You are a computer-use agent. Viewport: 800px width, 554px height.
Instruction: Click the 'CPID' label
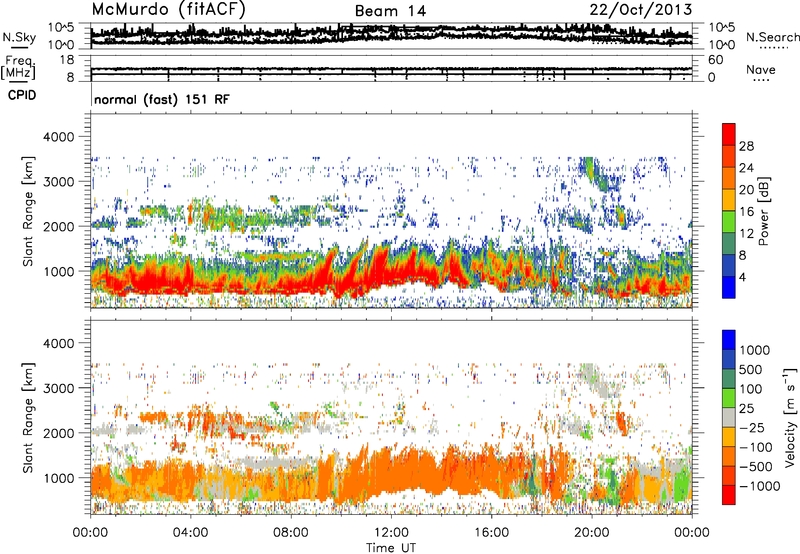[22, 95]
